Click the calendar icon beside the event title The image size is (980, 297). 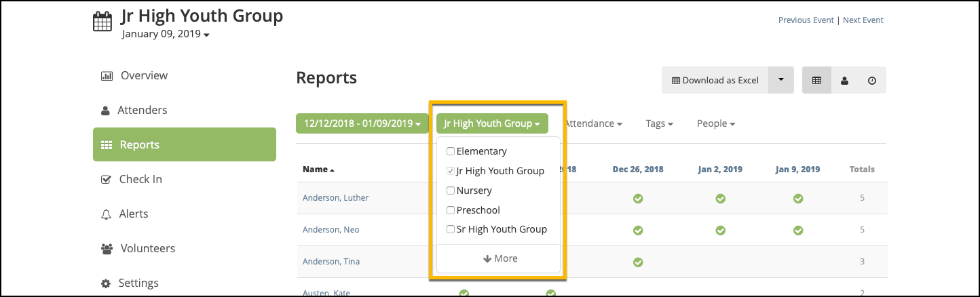pos(102,21)
